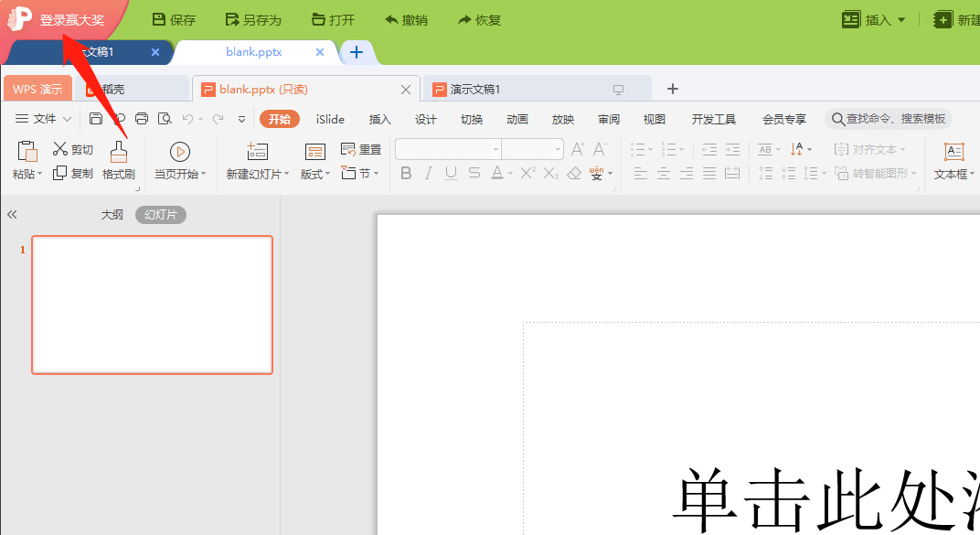The height and width of the screenshot is (535, 980).
Task: Click the print preview icon
Action: [x=165, y=119]
